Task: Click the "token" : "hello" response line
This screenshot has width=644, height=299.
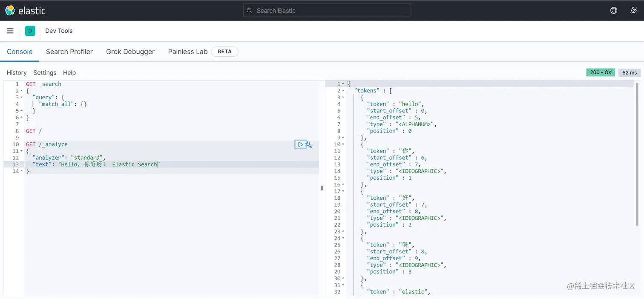Action: coord(395,104)
